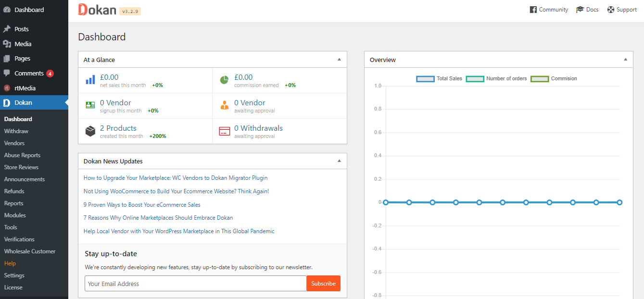
Task: Open 9 Proven Ways to Boost Sales link
Action: coord(142,205)
